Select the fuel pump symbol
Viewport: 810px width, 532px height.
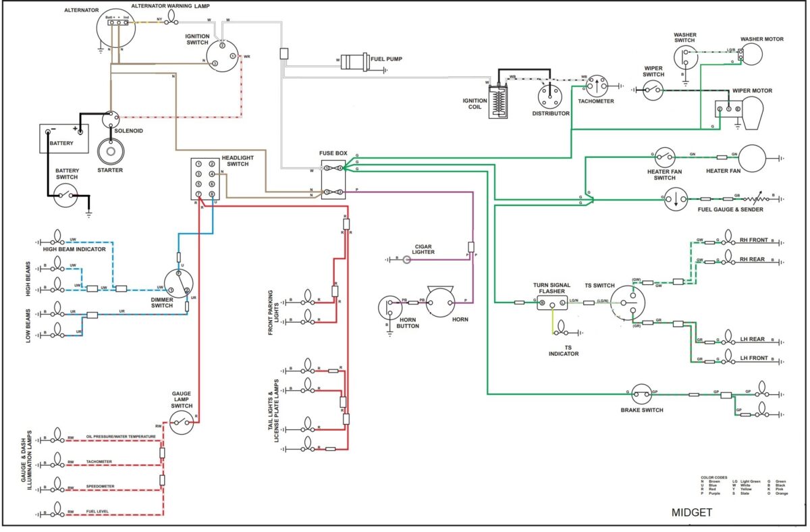356,62
